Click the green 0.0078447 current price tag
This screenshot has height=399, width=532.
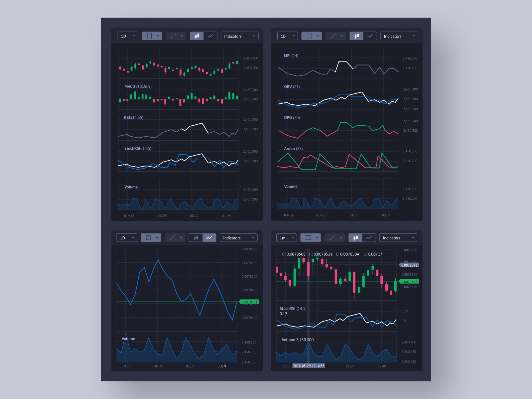point(409,282)
